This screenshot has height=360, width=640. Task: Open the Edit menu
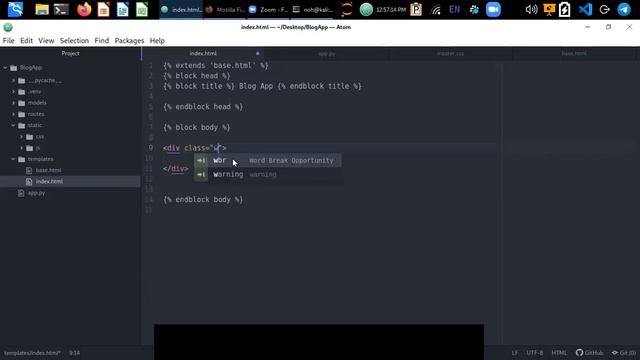tap(26, 40)
